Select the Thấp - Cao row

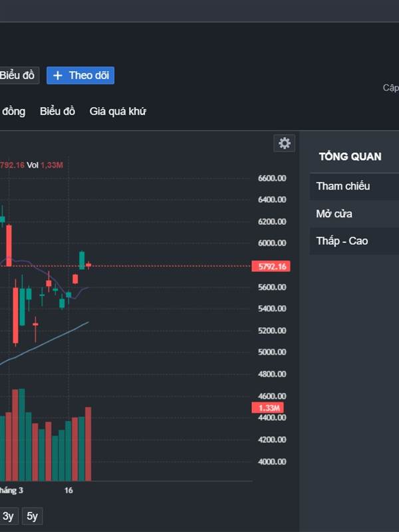coord(354,241)
